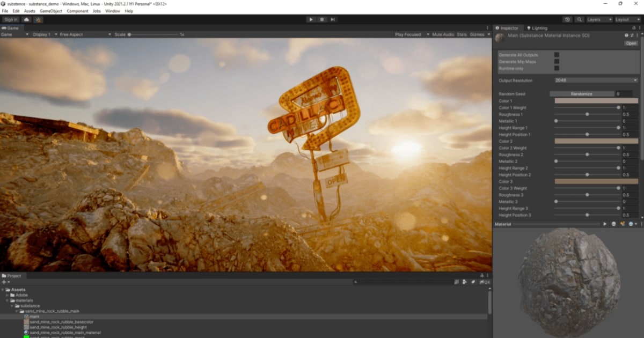Check the Runtime only checkbox

(x=557, y=68)
